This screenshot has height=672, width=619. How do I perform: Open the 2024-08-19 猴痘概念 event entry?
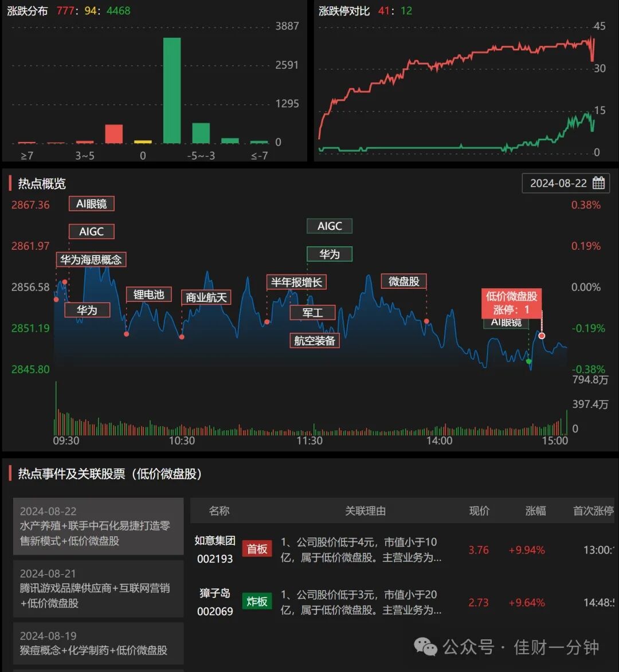click(x=98, y=643)
